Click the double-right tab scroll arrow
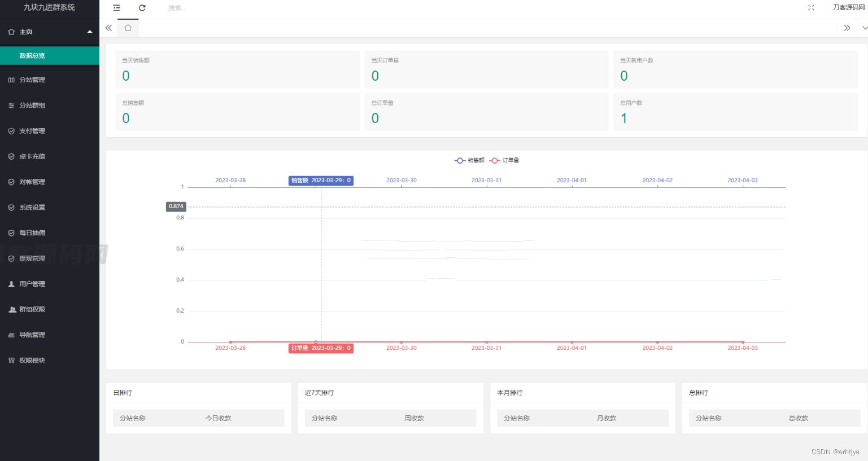The width and height of the screenshot is (868, 461). coord(847,27)
